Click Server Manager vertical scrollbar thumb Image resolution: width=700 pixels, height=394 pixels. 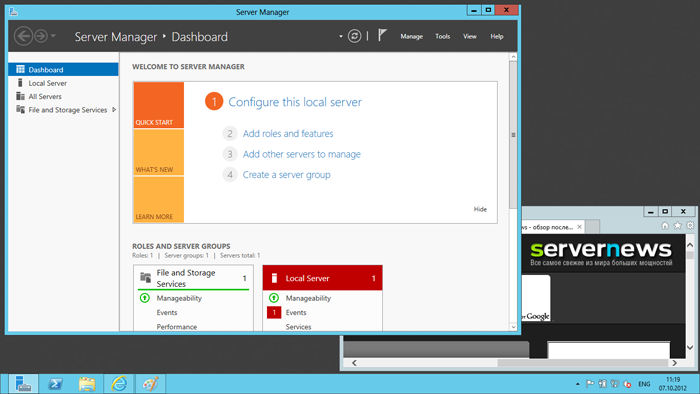(x=513, y=134)
